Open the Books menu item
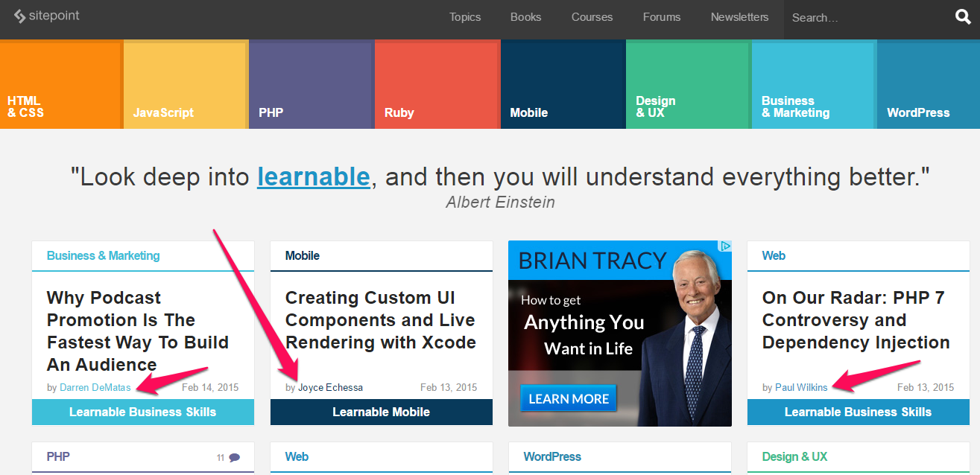Screen dimensions: 980x475 click(525, 17)
